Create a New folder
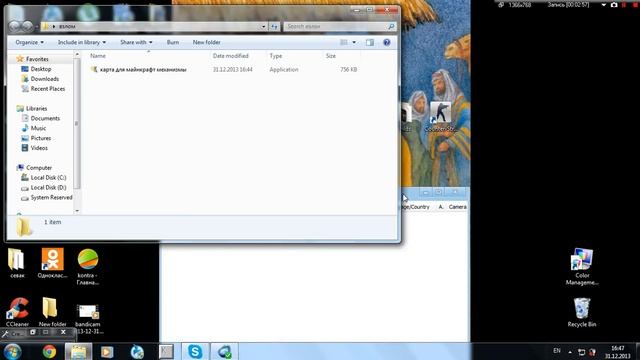640x360 pixels. tap(207, 42)
